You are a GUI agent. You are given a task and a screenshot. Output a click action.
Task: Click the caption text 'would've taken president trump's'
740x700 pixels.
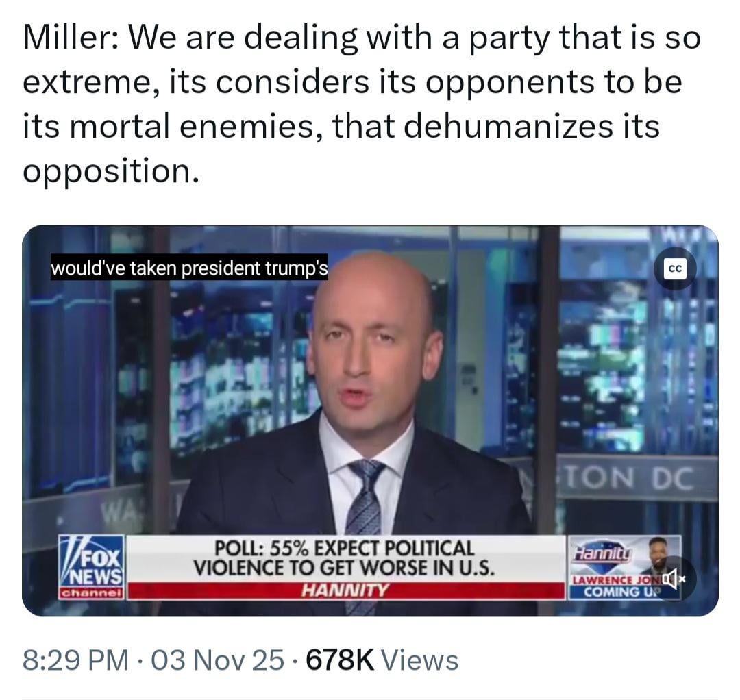click(x=189, y=268)
